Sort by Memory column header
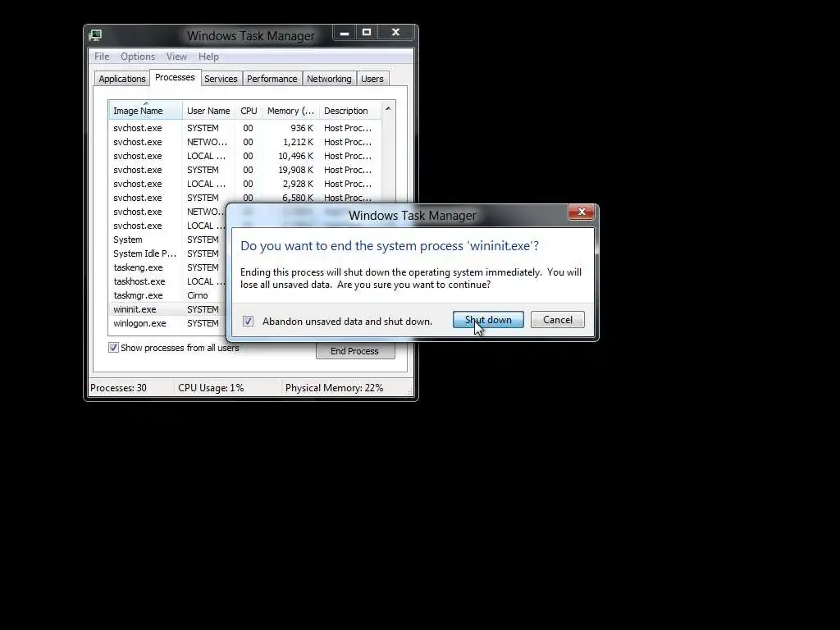This screenshot has height=630, width=840. [x=290, y=111]
